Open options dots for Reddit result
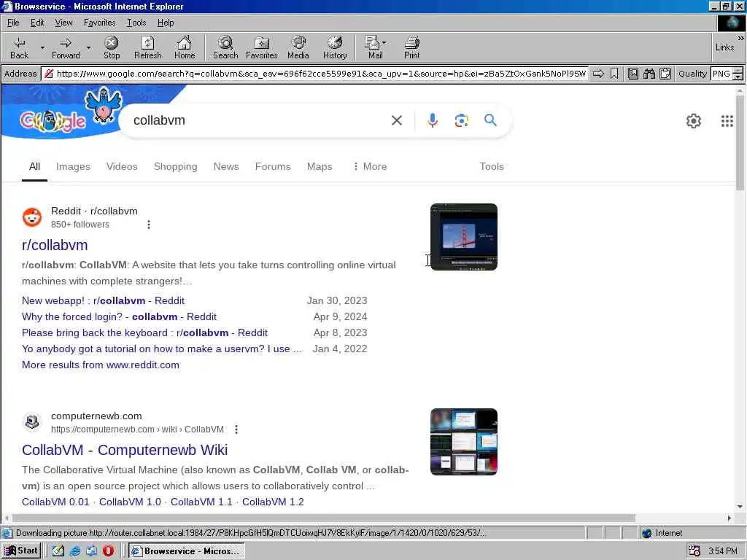747x560 pixels. (x=149, y=225)
